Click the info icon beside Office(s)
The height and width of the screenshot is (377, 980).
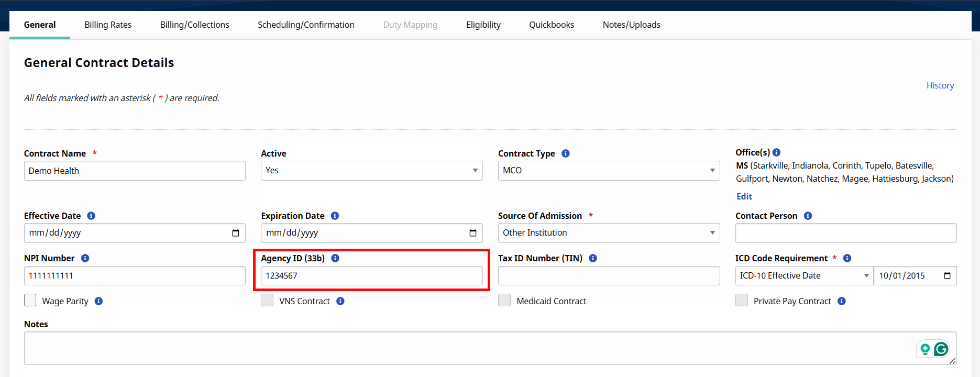pos(777,152)
